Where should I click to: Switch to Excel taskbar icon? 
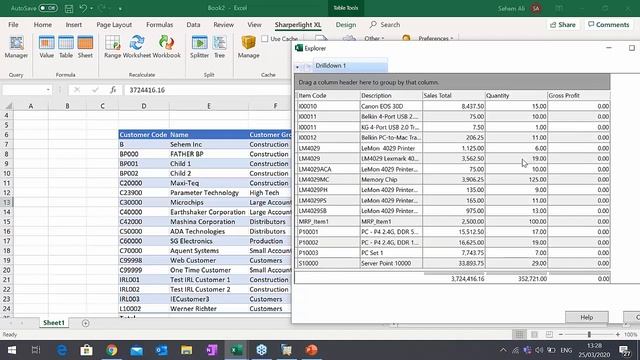click(x=236, y=350)
